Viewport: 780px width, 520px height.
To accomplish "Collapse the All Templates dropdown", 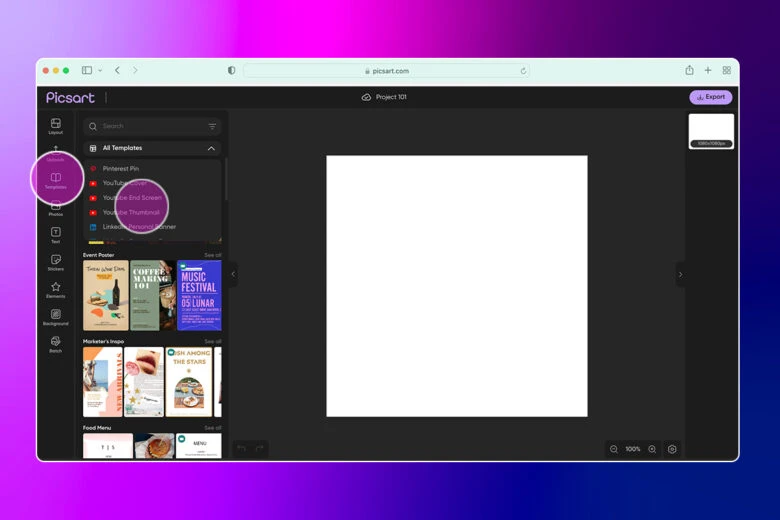I will pyautogui.click(x=211, y=148).
